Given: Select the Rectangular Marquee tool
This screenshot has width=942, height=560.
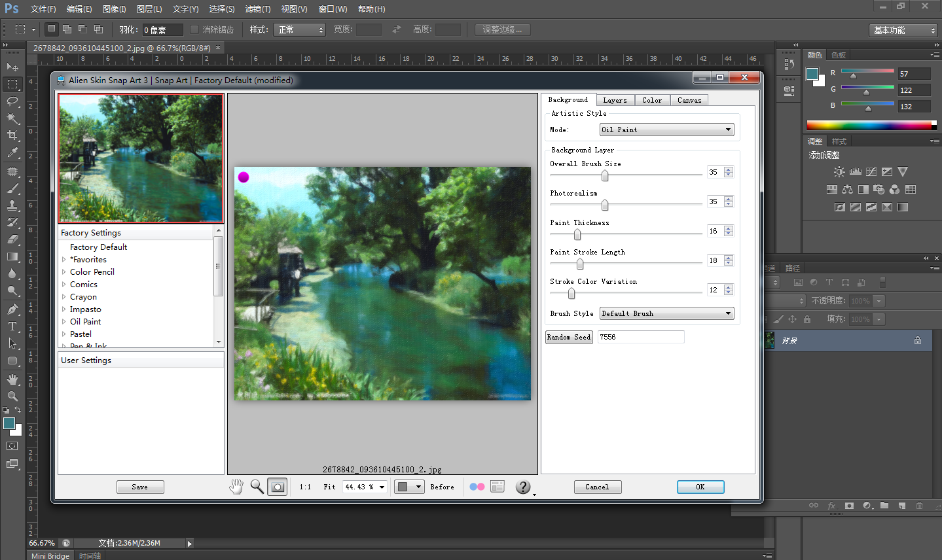Looking at the screenshot, I should [x=12, y=84].
